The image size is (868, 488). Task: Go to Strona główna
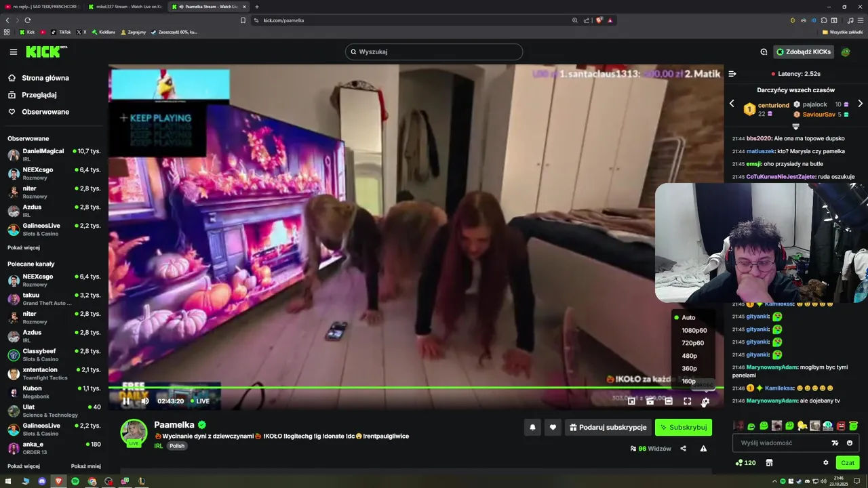[x=39, y=78]
